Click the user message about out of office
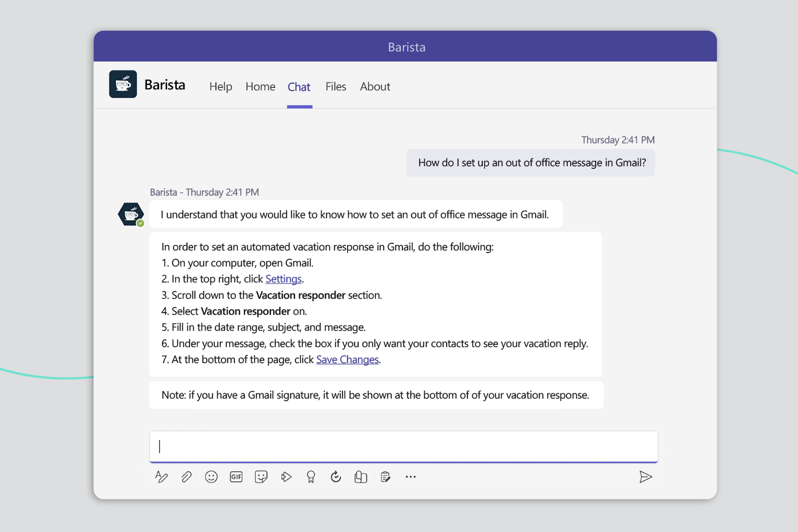The width and height of the screenshot is (798, 532). pos(531,163)
